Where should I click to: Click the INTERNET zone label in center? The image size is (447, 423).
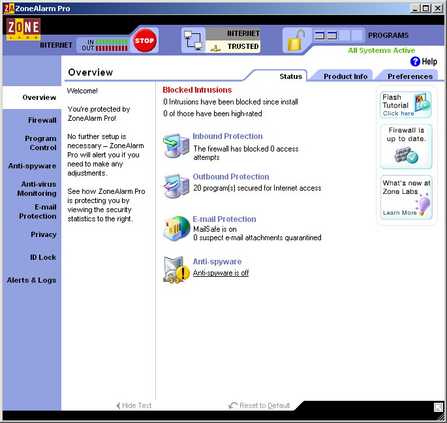(x=243, y=34)
